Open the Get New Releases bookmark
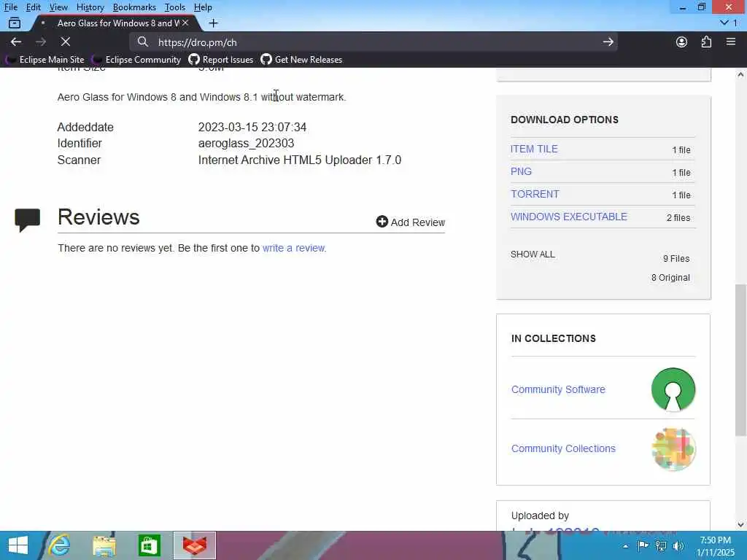The width and height of the screenshot is (747, 560). pos(302,60)
